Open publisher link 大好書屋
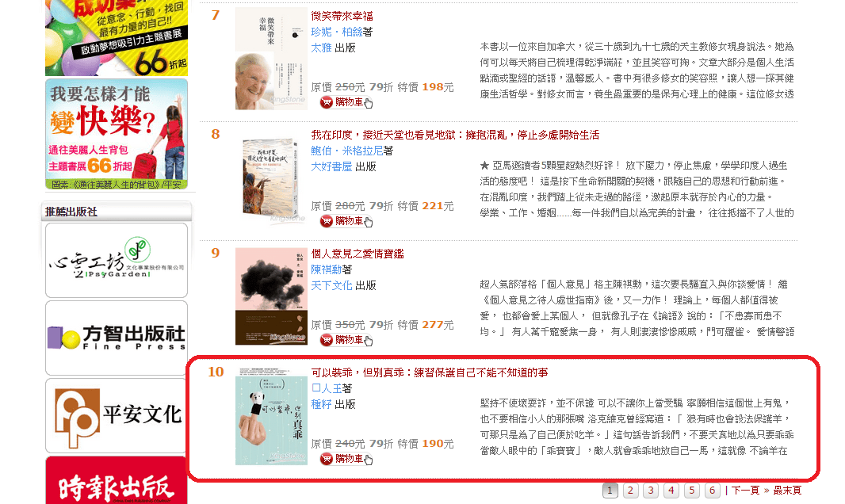The width and height of the screenshot is (845, 504). 331,166
